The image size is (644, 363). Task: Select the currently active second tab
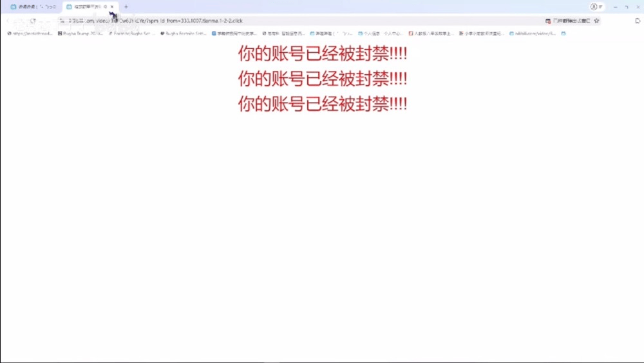[88, 6]
